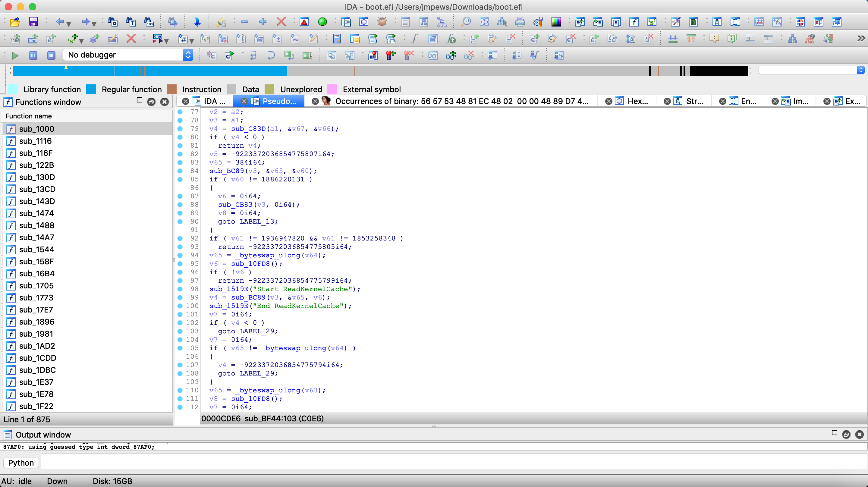Image resolution: width=868 pixels, height=487 pixels.
Task: Click the pause process button
Action: (33, 55)
